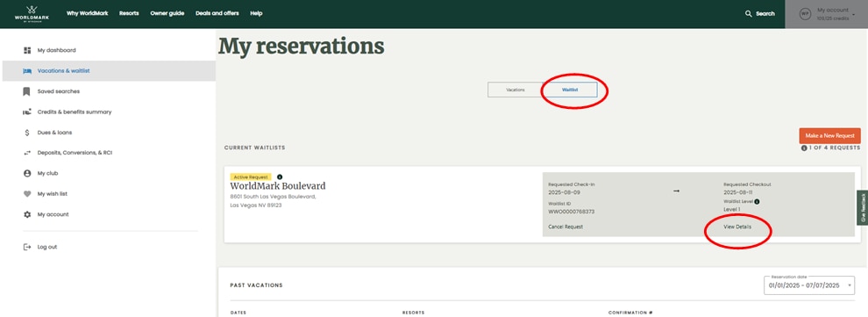Open the Owner guide menu
Image resolution: width=868 pixels, height=317 pixels.
point(167,13)
